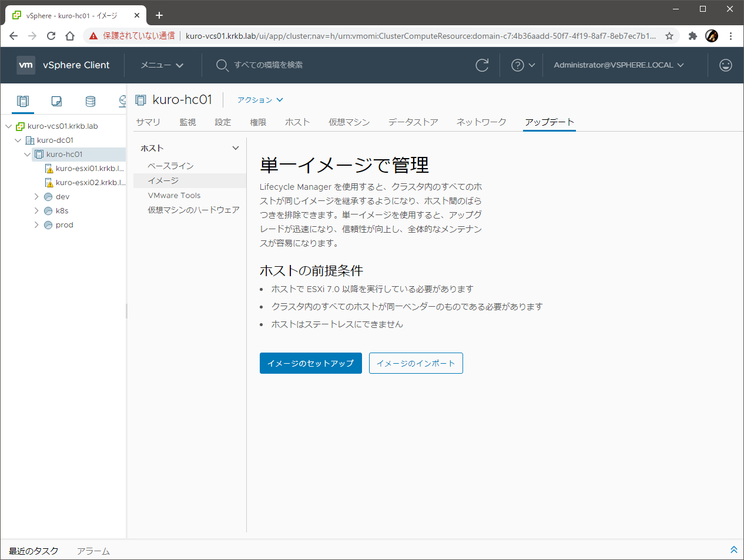Collapse the kuro-dc01 datacenter node
This screenshot has width=744, height=560.
(x=18, y=140)
